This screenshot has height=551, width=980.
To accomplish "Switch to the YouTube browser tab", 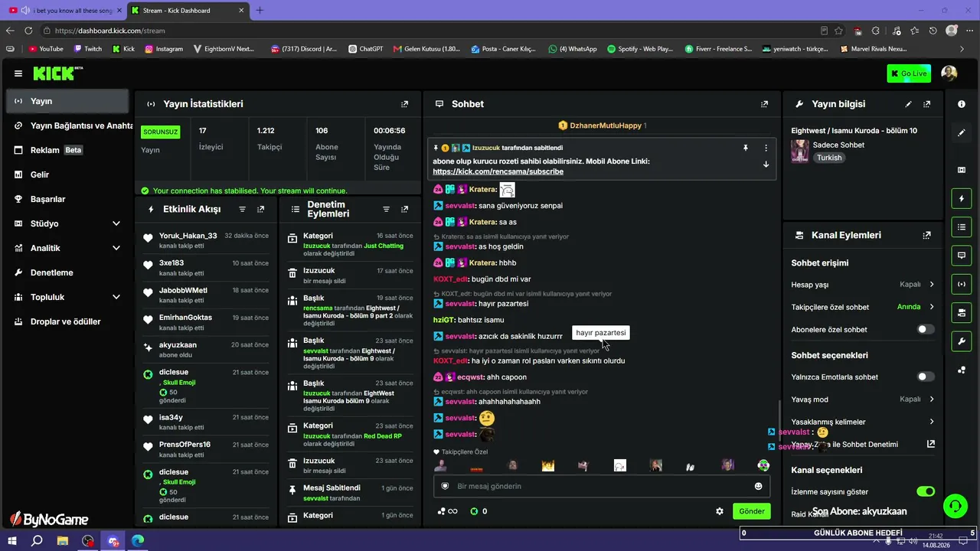I will tap(64, 11).
